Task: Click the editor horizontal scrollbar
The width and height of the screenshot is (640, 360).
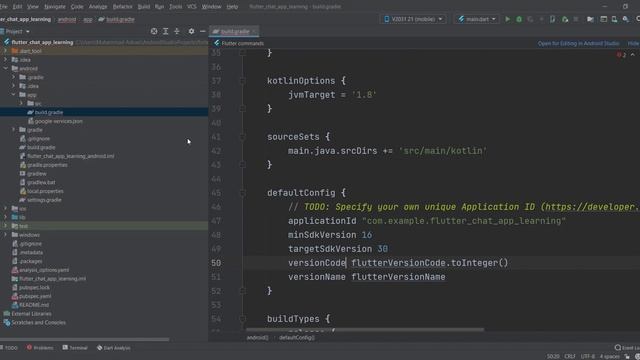Action: coord(365,329)
